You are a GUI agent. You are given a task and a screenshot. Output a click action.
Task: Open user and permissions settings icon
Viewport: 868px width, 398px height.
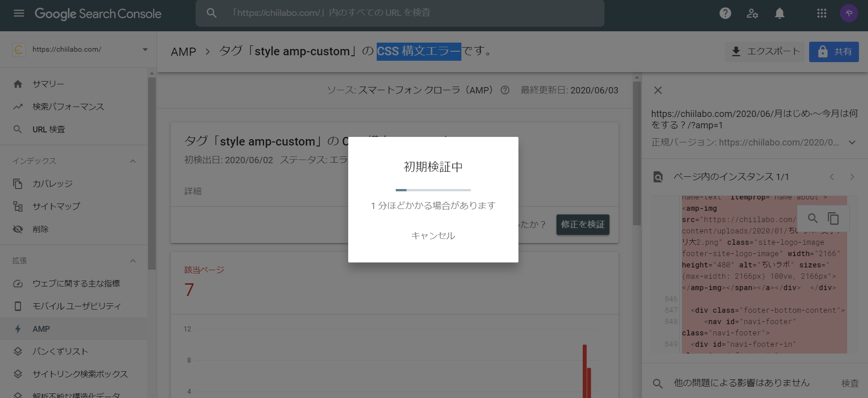click(x=752, y=13)
